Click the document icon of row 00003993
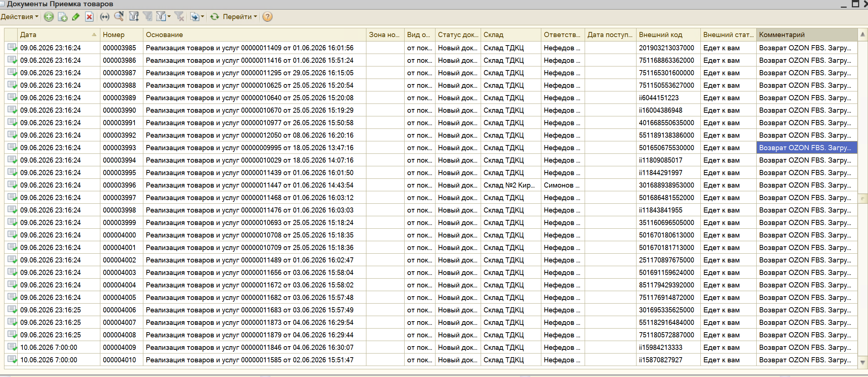This screenshot has width=868, height=377. [12, 148]
